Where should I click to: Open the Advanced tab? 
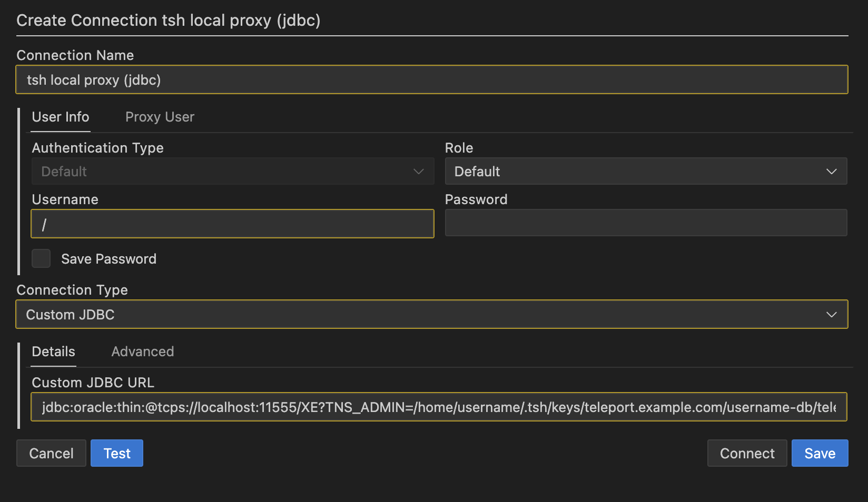coord(142,352)
